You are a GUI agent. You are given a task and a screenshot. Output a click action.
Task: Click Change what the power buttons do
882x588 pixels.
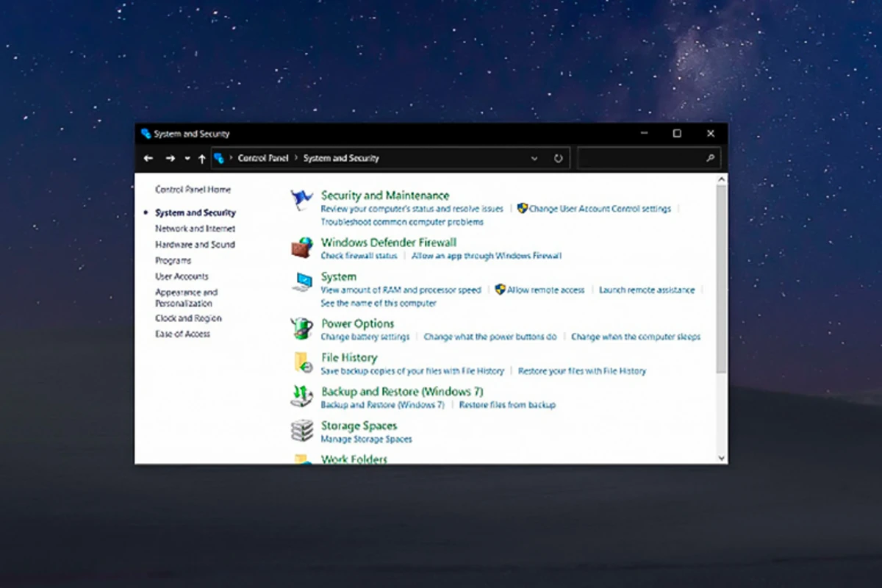coord(490,337)
